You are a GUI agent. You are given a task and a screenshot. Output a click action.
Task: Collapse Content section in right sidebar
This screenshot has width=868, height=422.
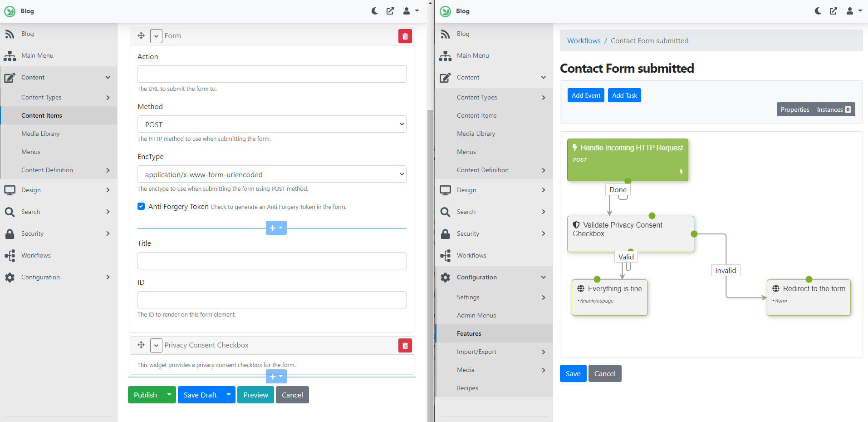[x=494, y=77]
